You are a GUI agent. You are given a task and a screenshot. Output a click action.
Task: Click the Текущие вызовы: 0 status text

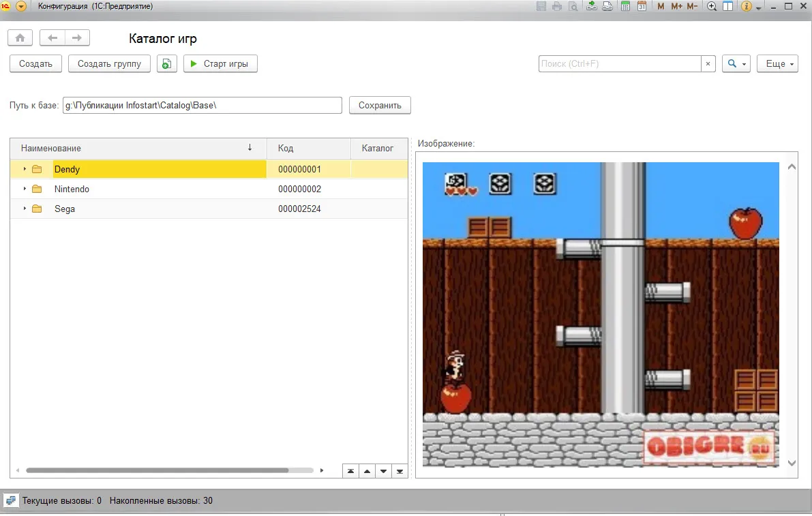click(61, 500)
